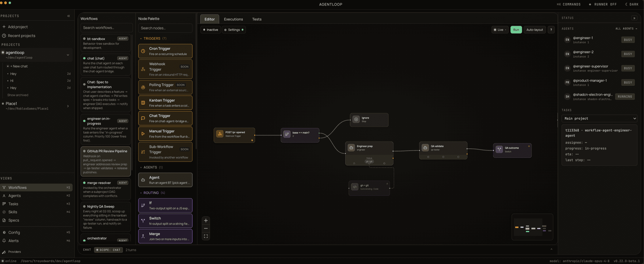Open the Workflows view
Screen dimensions: 644x264
click(x=36, y=188)
